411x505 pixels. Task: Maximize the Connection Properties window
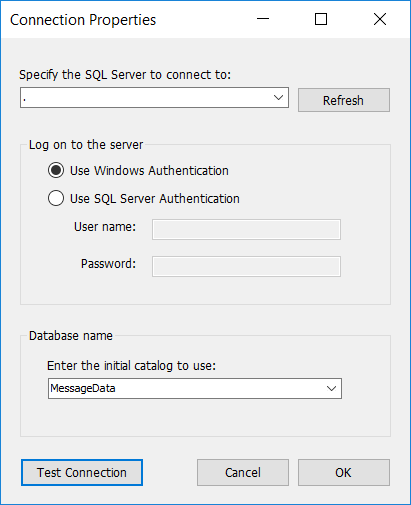[x=321, y=19]
